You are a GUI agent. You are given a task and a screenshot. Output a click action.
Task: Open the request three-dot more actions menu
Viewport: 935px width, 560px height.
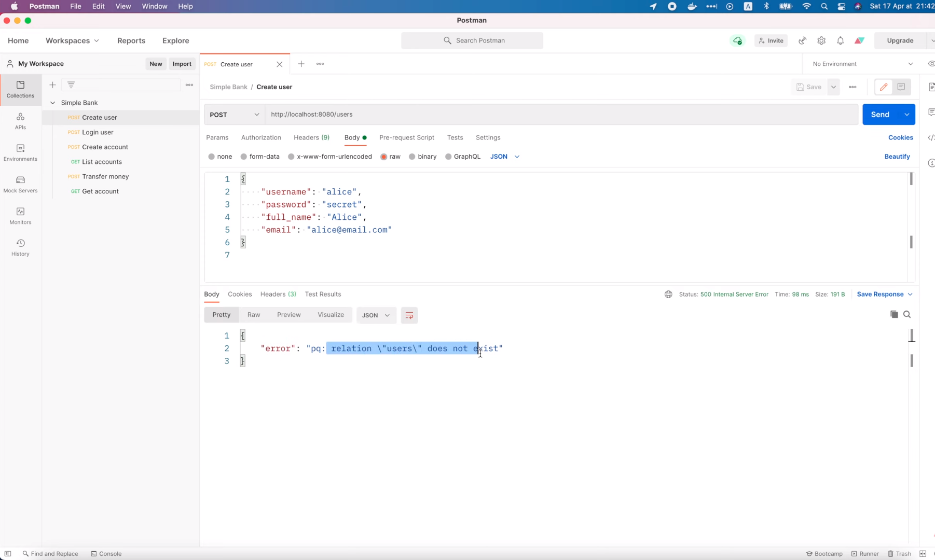(852, 87)
